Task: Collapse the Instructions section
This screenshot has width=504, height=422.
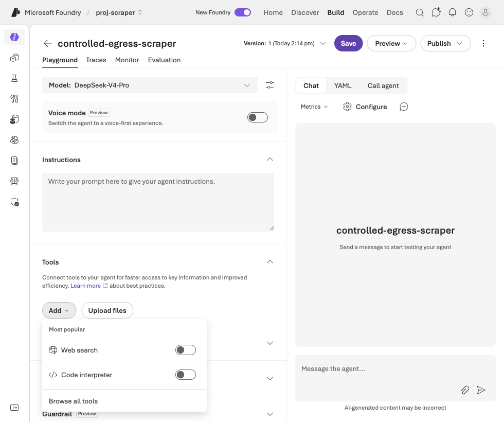Action: pos(270,160)
